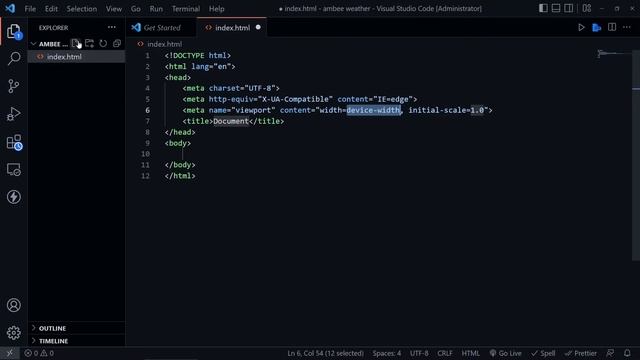Click line number 6 in the gutter
Screen dimensions: 640x360
click(147, 110)
